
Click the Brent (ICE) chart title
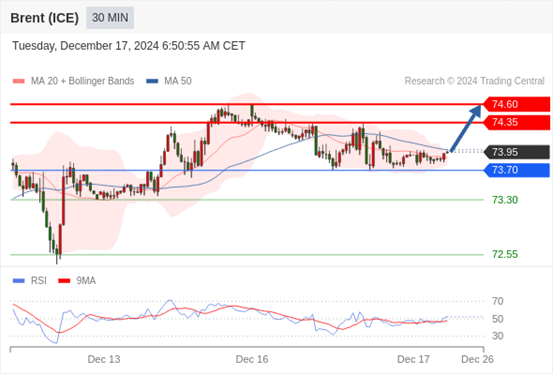(x=44, y=18)
